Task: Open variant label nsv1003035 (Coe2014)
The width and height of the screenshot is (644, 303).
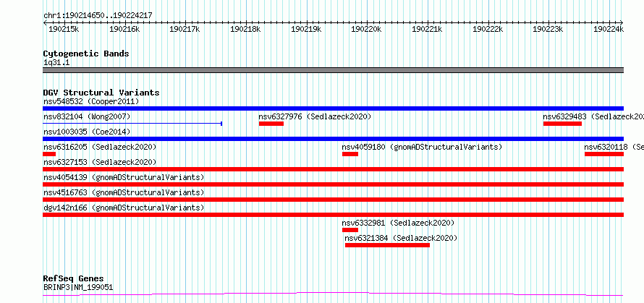Action: pos(87,132)
